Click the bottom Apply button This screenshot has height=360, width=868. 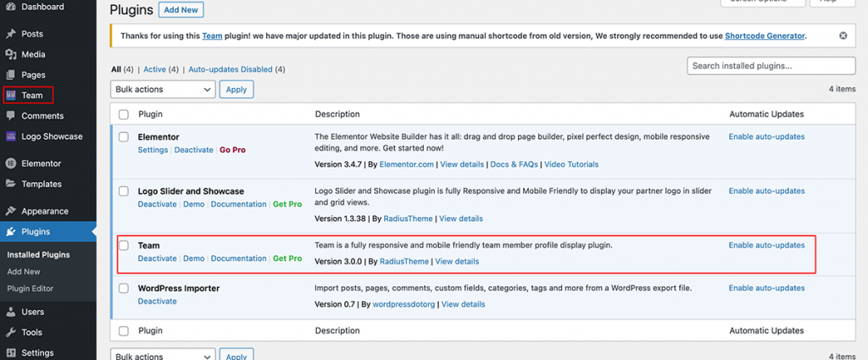pyautogui.click(x=236, y=355)
